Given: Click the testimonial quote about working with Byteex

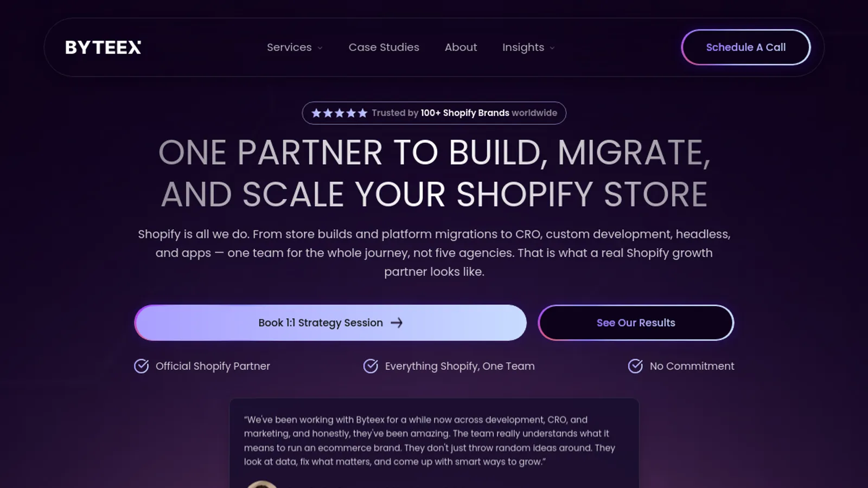Looking at the screenshot, I should pyautogui.click(x=429, y=440).
